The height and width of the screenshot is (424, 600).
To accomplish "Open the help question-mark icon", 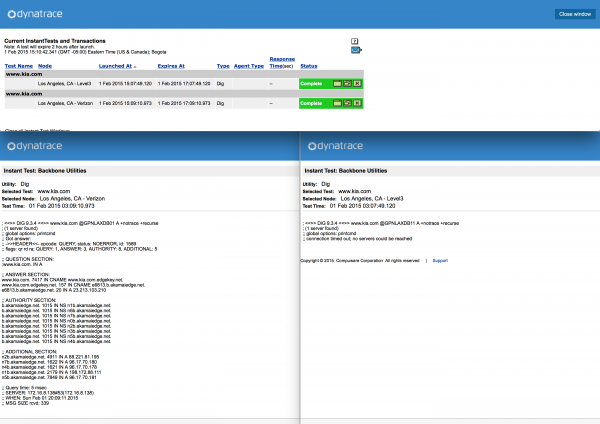I will pos(354,41).
